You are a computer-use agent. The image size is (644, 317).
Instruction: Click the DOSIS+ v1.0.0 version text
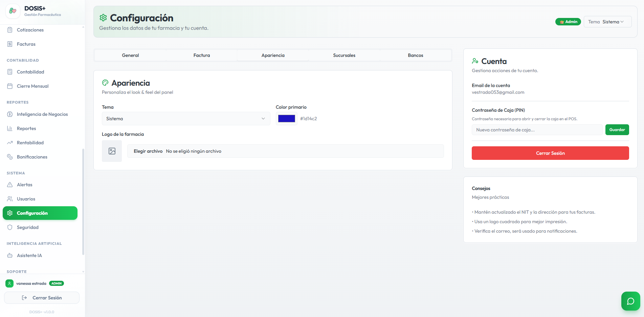(42, 312)
